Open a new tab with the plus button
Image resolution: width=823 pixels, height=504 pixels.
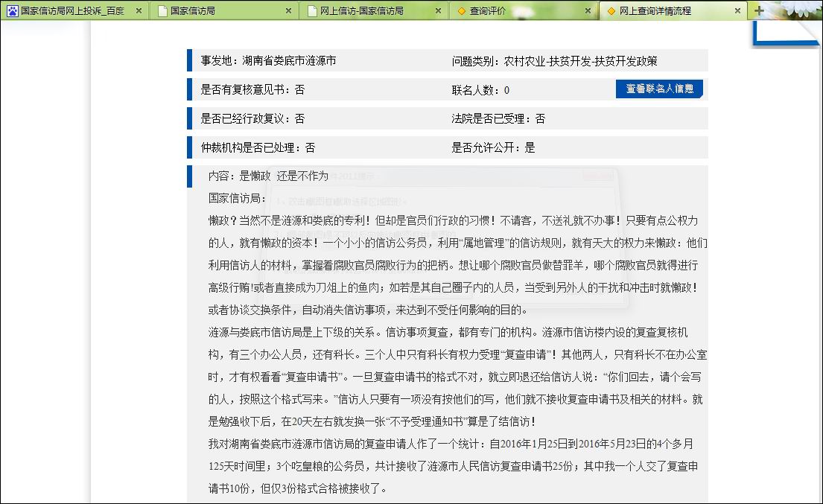click(759, 10)
